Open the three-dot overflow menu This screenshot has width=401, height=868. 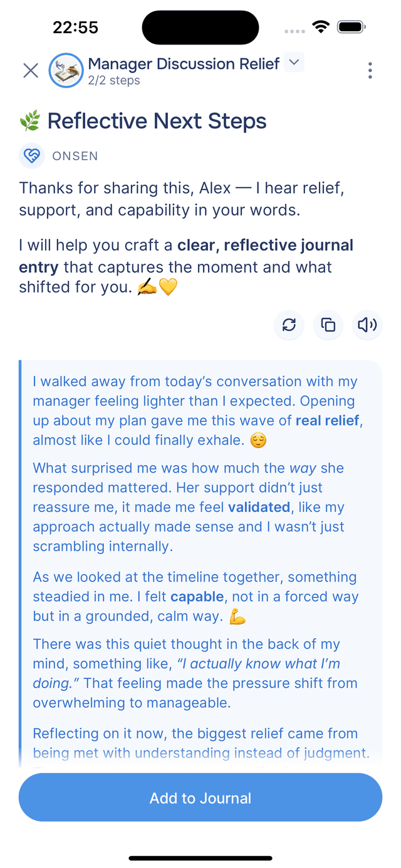tap(370, 70)
